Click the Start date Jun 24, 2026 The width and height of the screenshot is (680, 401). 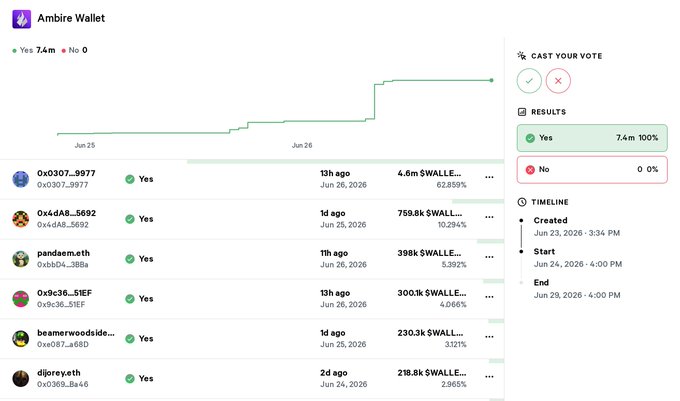coord(578,264)
